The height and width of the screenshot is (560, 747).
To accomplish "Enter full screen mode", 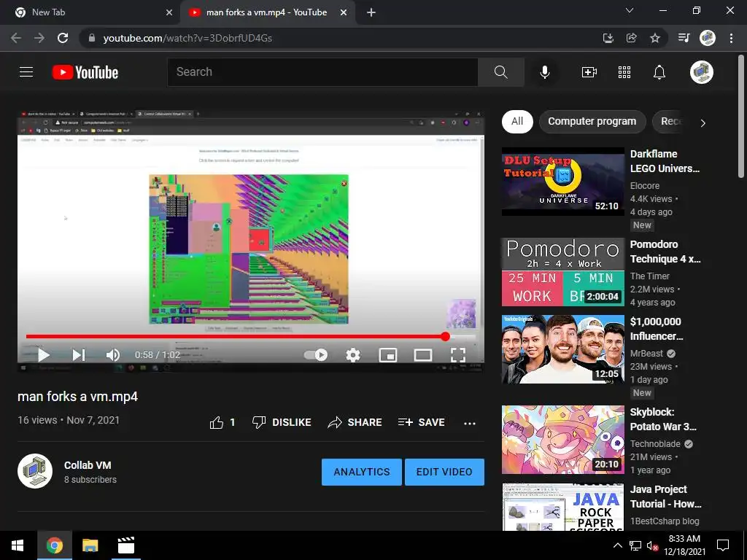I will pos(458,355).
